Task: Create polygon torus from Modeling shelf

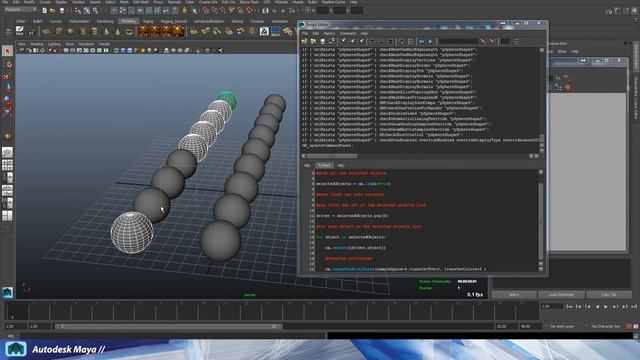Action: 129,31
